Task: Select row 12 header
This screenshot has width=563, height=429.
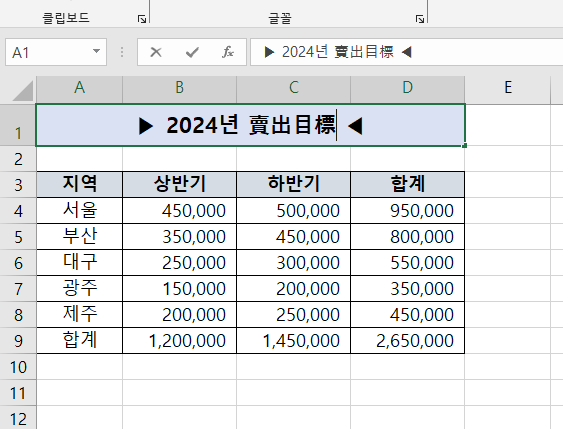Action: click(x=18, y=418)
